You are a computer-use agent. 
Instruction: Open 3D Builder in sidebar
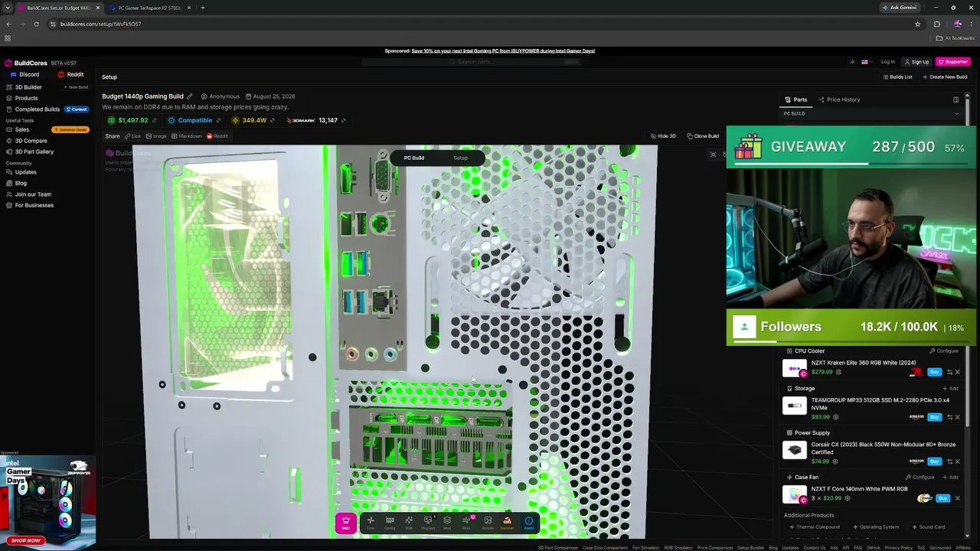coord(24,87)
